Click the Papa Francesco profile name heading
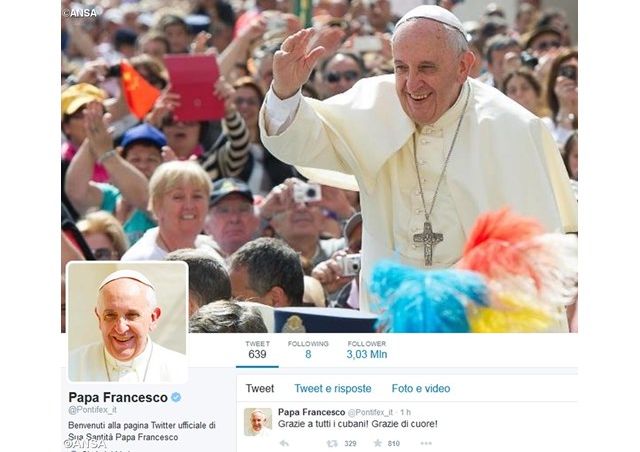The image size is (640, 452). coord(118,397)
